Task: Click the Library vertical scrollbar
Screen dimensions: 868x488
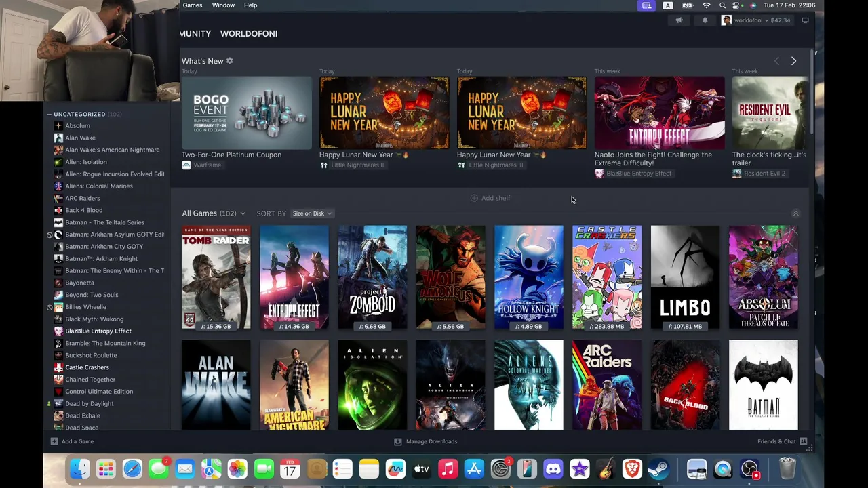Action: [812, 91]
